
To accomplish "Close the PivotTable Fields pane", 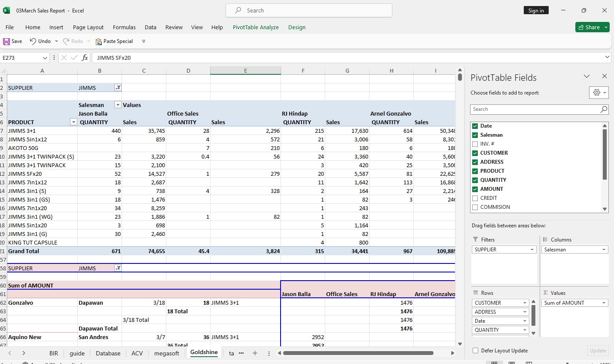I will pos(604,76).
